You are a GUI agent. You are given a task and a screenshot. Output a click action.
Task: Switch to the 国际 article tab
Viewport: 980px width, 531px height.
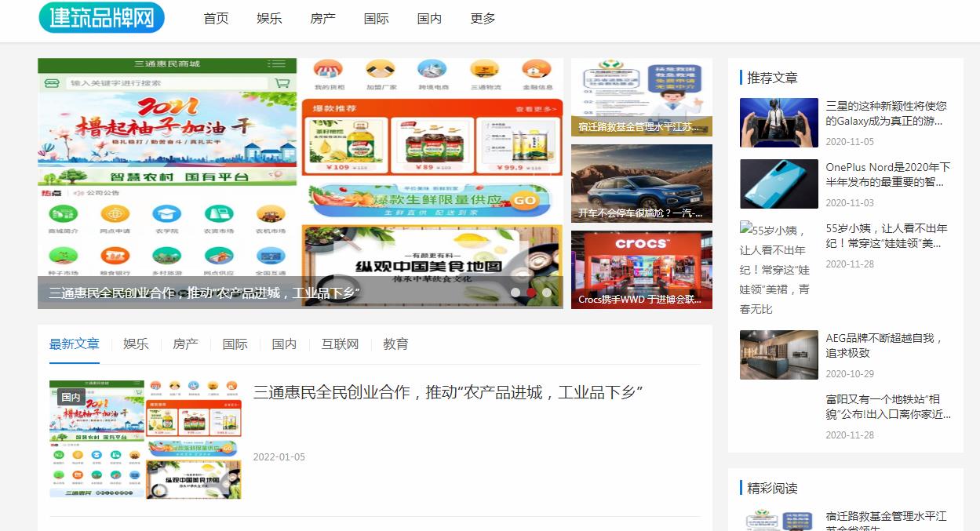tap(235, 344)
